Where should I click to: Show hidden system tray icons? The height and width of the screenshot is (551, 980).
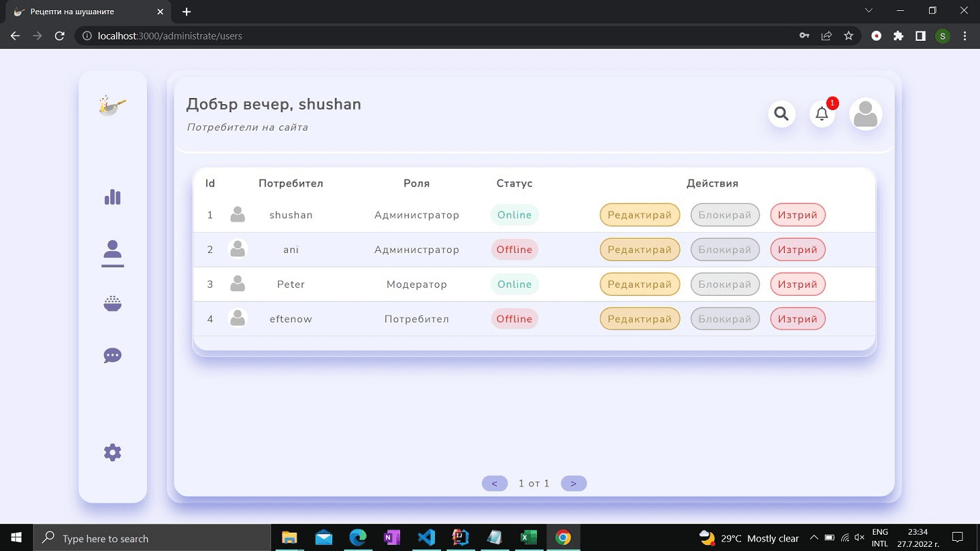coord(814,538)
